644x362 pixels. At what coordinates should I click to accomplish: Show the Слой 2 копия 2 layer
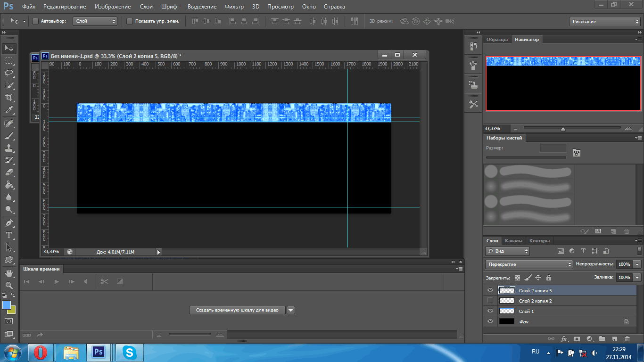coord(490,301)
